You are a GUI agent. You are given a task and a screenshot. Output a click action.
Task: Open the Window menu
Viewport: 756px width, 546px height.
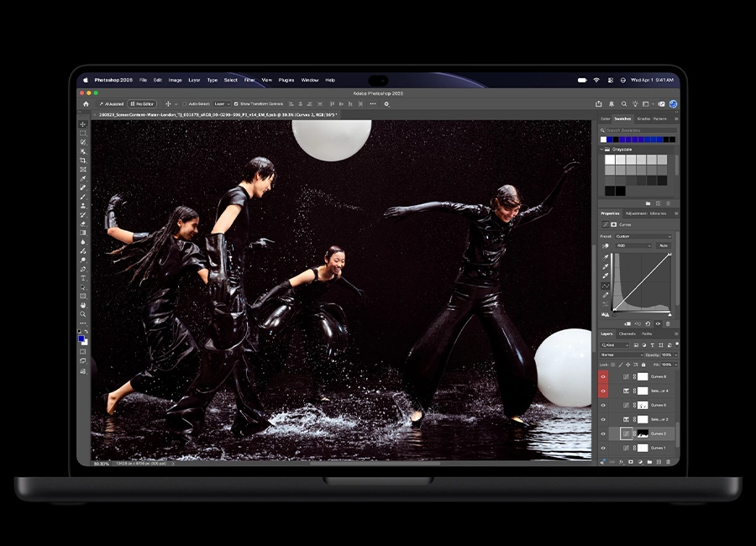(309, 80)
